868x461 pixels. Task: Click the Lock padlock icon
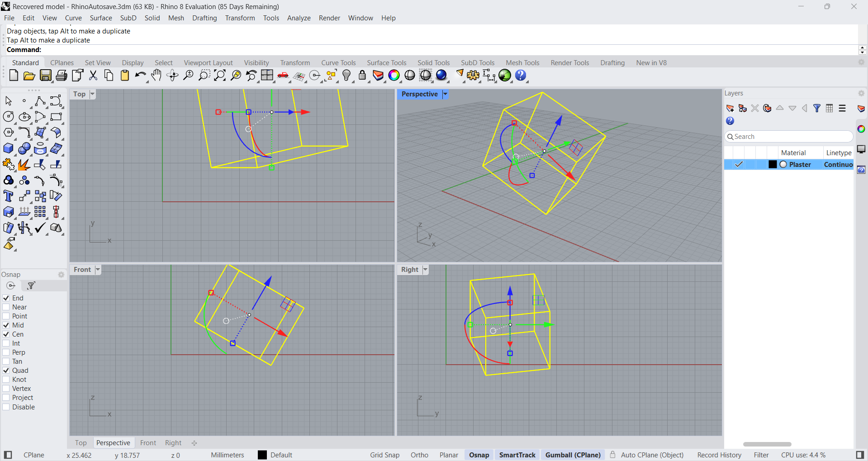click(362, 76)
